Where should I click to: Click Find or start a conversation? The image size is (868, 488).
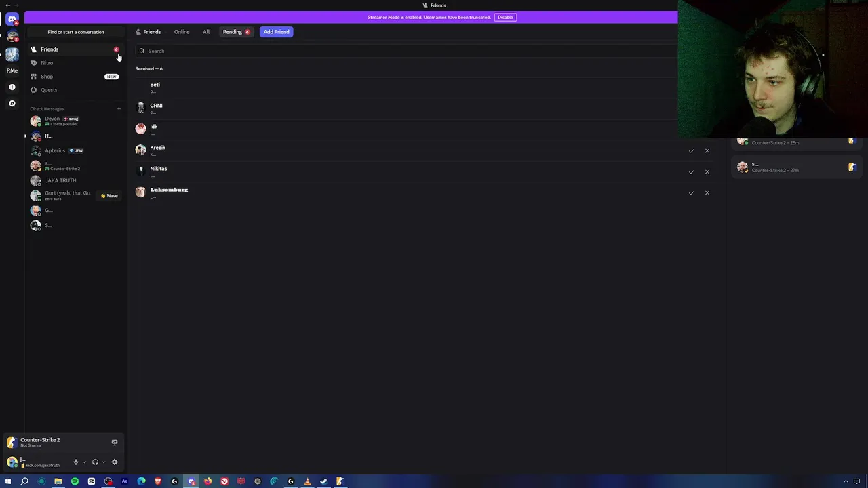[75, 32]
